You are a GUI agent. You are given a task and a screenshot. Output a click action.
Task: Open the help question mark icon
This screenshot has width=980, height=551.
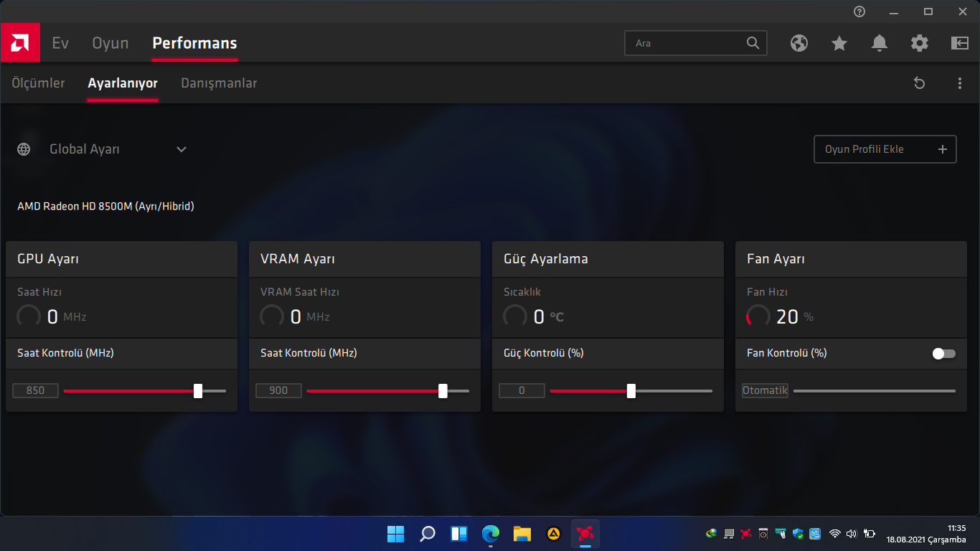[x=859, y=11]
